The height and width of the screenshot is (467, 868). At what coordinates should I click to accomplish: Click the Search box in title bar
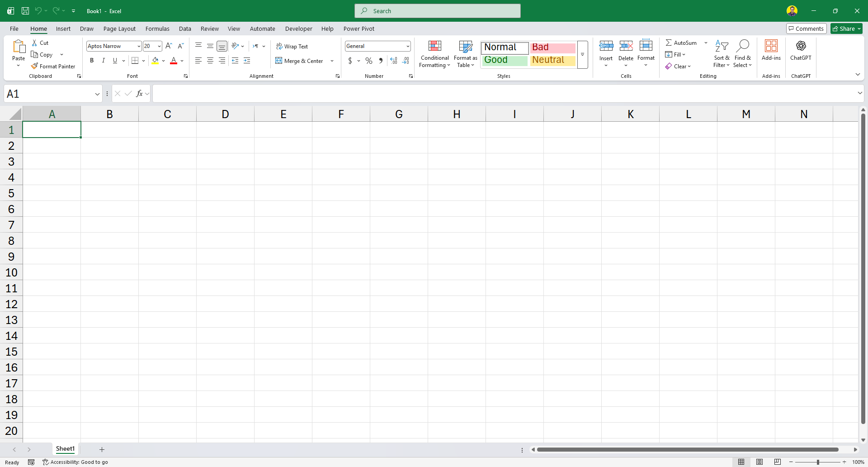(x=438, y=11)
